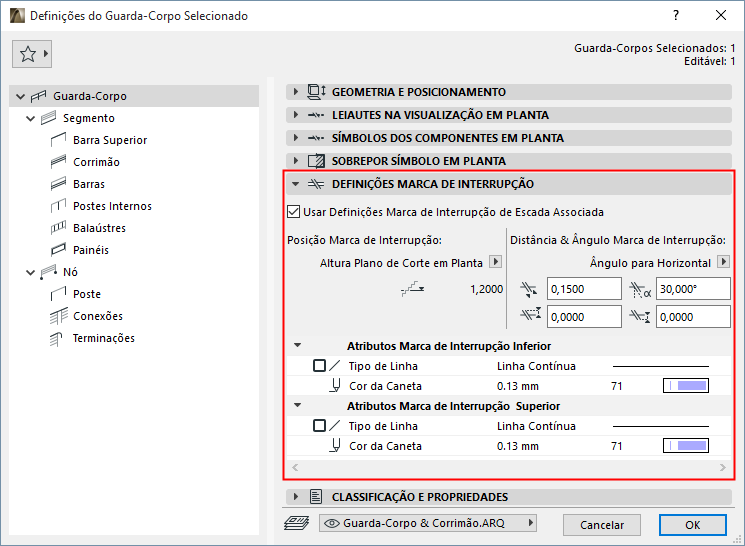
Task: Click the Nó node icon
Action: click(x=48, y=272)
